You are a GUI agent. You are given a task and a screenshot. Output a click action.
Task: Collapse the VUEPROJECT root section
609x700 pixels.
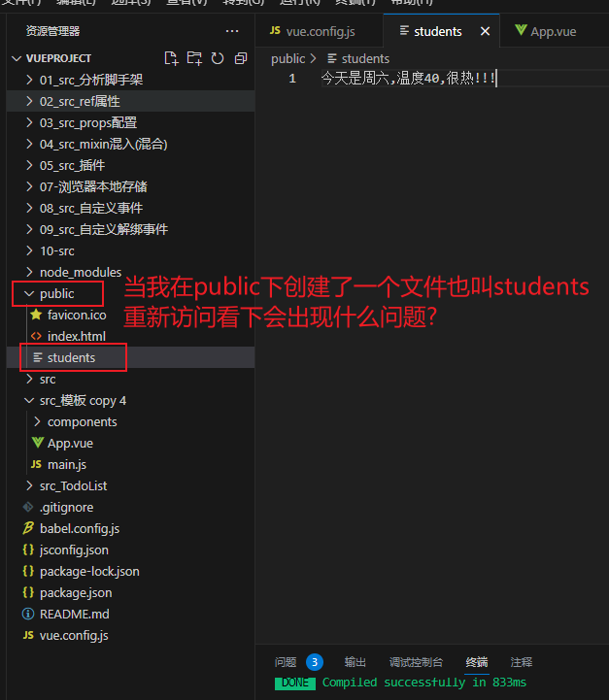[x=17, y=58]
